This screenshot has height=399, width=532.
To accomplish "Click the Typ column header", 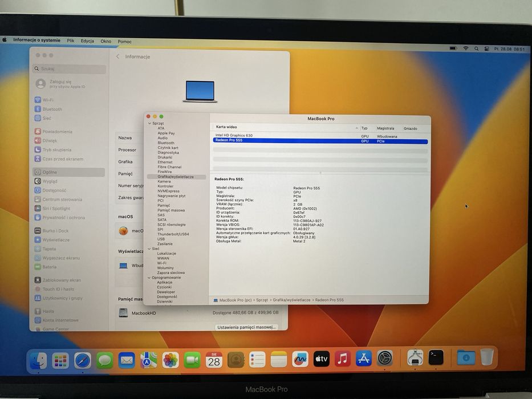I will click(x=364, y=128).
